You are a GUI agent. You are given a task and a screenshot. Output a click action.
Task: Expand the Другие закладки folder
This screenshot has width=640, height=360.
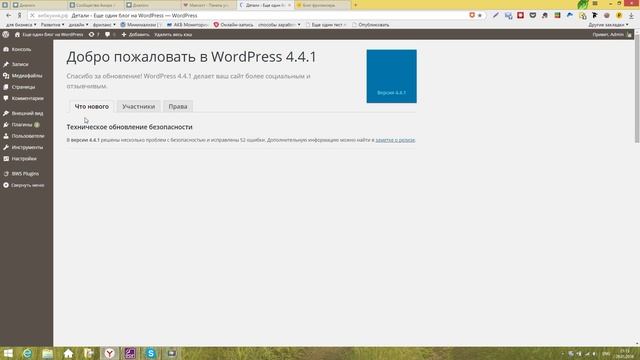[608, 25]
